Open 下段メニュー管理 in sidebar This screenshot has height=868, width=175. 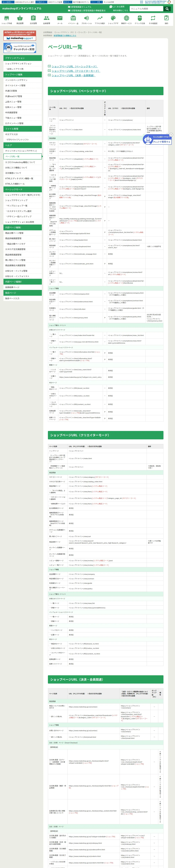23,118
